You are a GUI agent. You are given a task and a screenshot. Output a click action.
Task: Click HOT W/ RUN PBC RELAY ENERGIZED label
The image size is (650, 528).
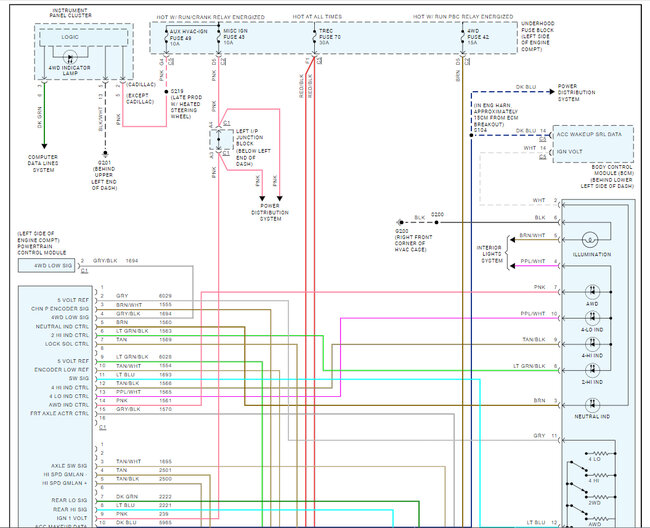tap(463, 17)
